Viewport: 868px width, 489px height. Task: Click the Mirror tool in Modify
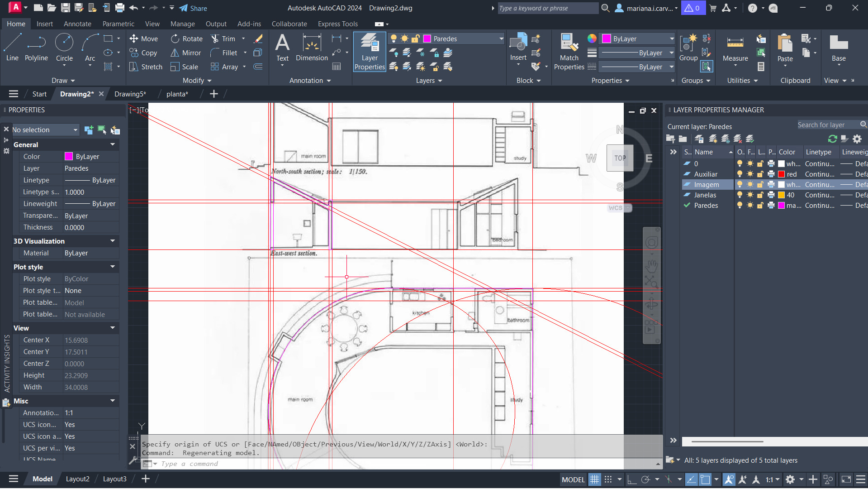pyautogui.click(x=185, y=53)
